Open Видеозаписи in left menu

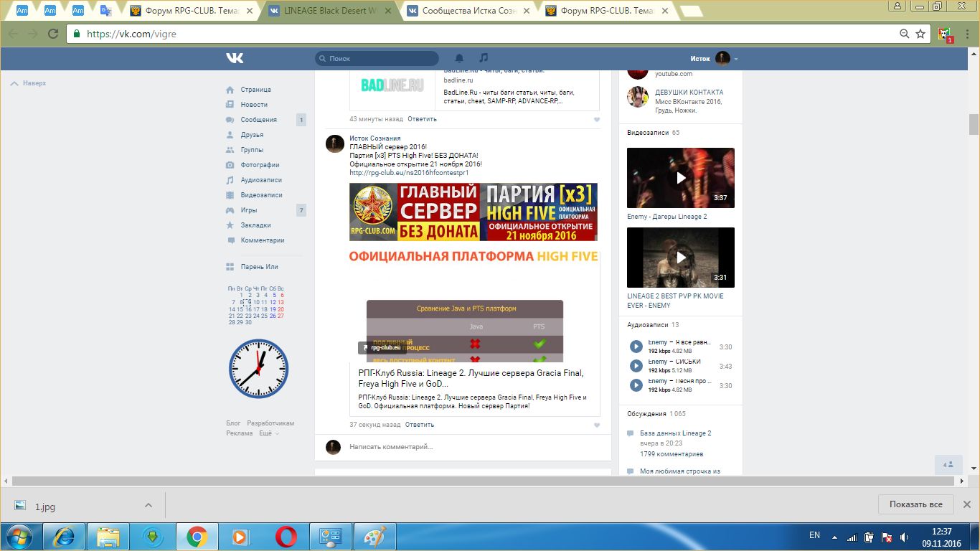tap(261, 195)
